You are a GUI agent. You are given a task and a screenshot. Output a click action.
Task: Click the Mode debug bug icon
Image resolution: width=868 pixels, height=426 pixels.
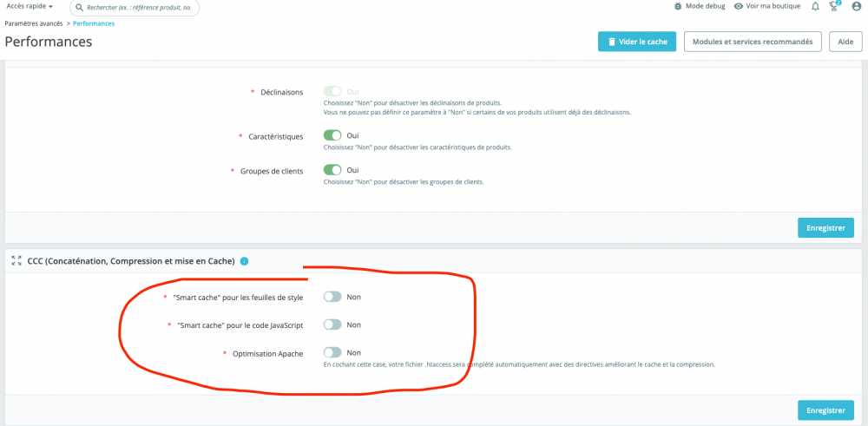(x=678, y=7)
